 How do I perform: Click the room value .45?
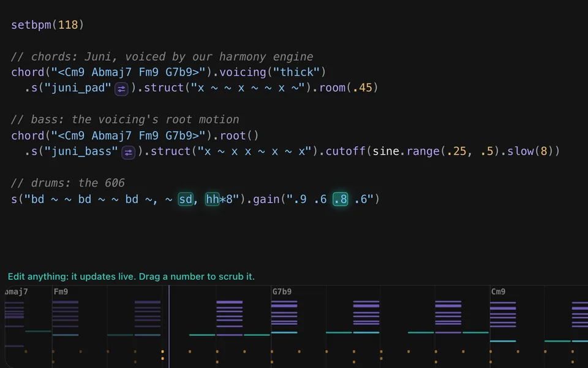pos(362,88)
